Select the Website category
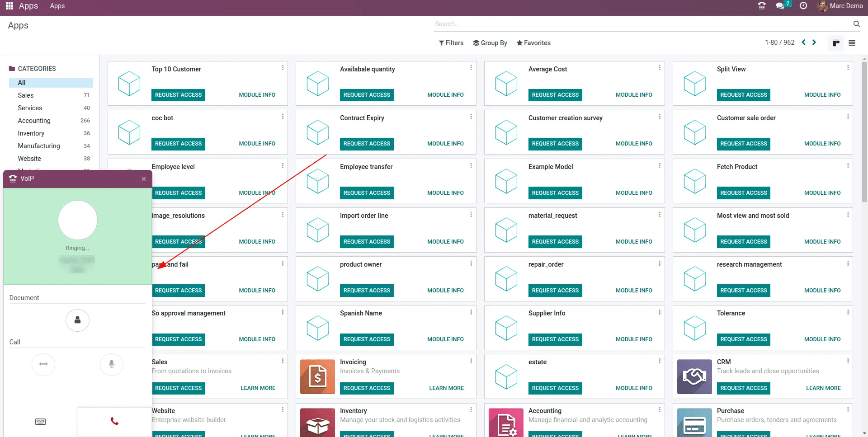Screen dimensions: 868x437 (51, 159)
